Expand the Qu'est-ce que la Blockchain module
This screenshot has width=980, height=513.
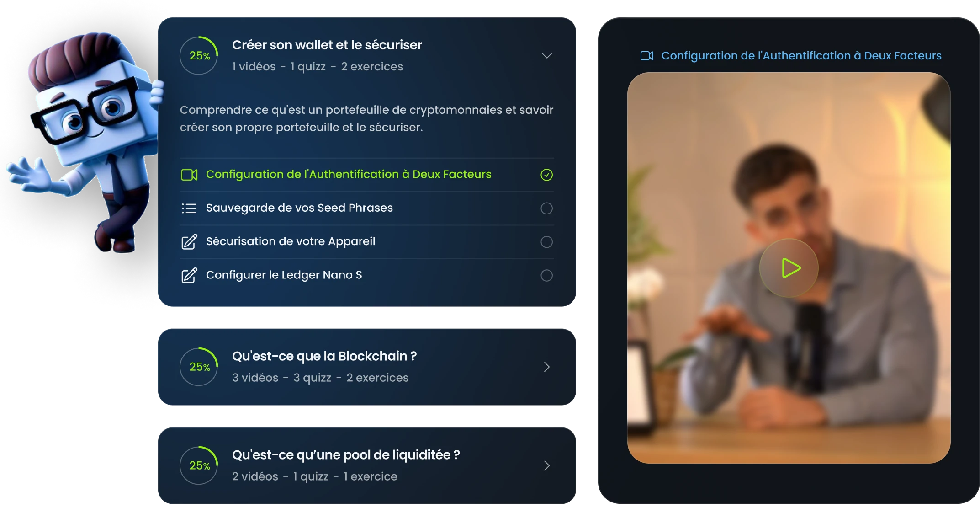(x=546, y=367)
